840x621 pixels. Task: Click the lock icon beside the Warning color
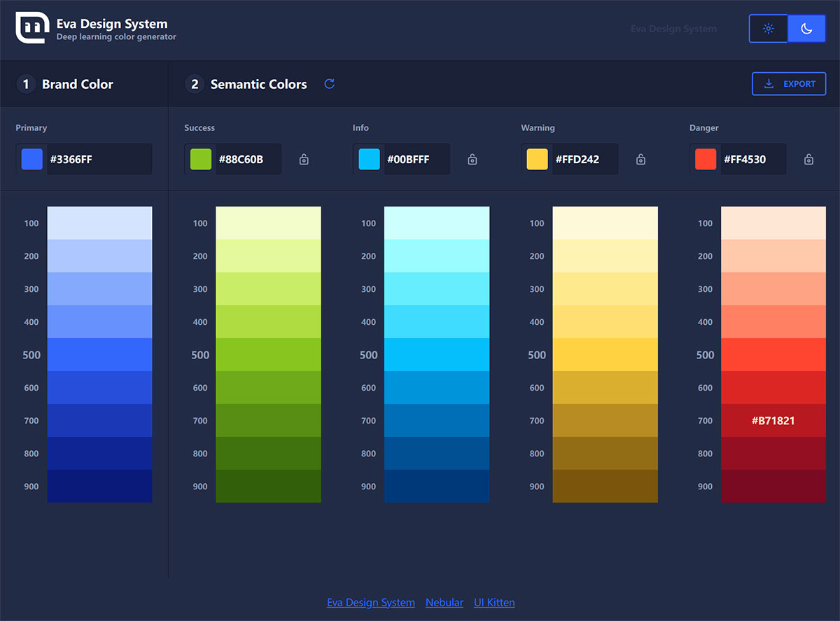[x=640, y=159]
